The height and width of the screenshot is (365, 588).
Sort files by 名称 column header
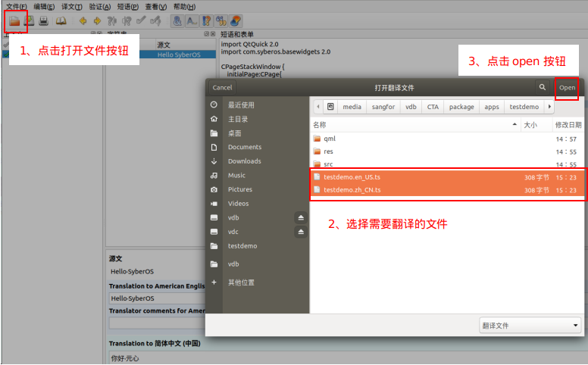coord(320,124)
